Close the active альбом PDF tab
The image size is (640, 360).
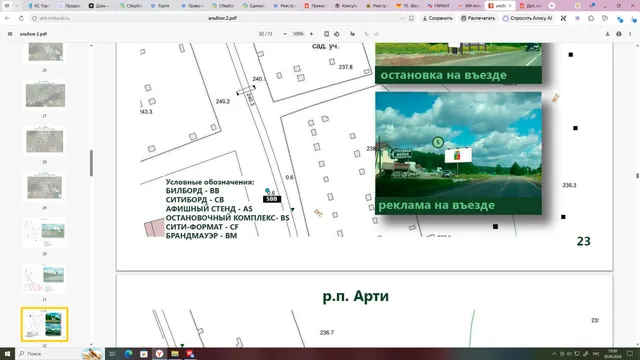[x=510, y=6]
